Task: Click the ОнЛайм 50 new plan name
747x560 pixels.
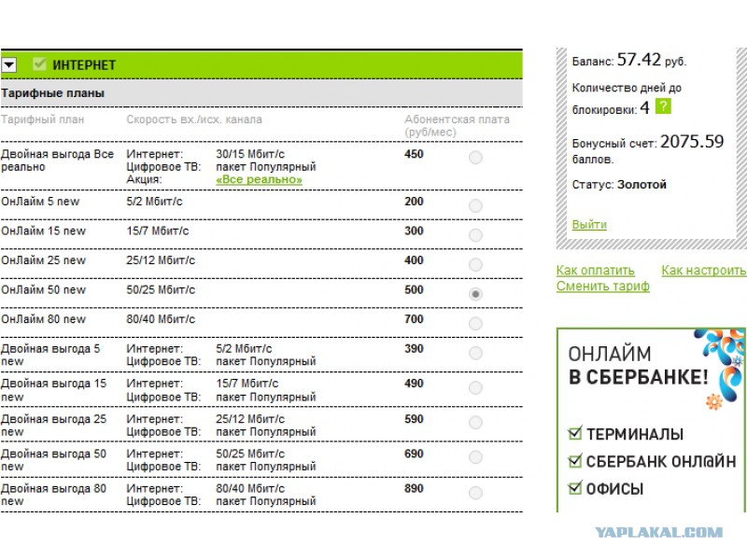Action: 43,290
